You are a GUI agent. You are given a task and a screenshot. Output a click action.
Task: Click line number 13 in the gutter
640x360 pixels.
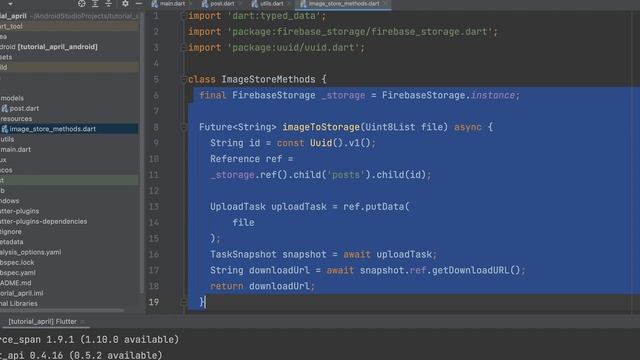point(154,207)
